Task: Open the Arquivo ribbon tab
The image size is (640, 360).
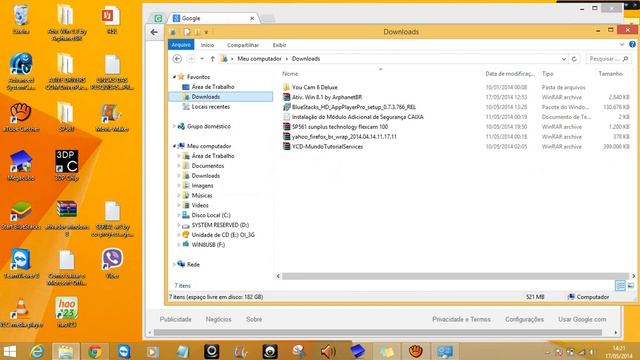Action: click(181, 45)
